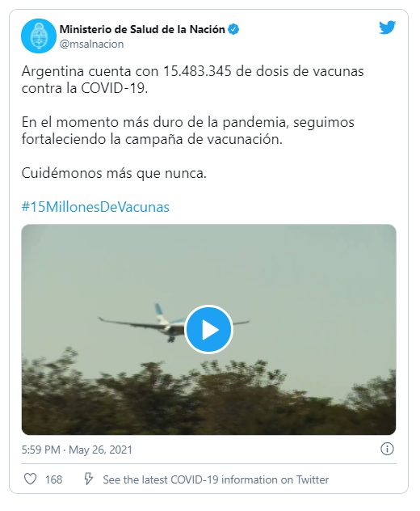Click the lightning bolt icon

point(88,479)
